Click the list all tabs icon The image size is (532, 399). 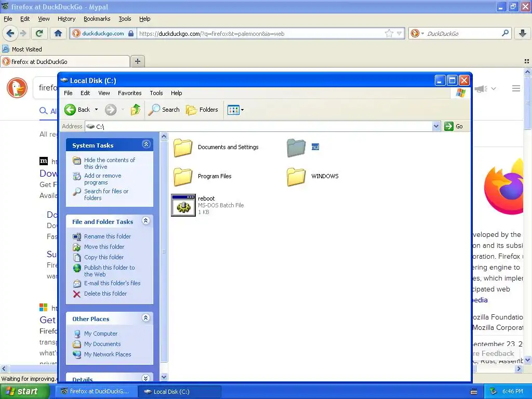pos(527,61)
